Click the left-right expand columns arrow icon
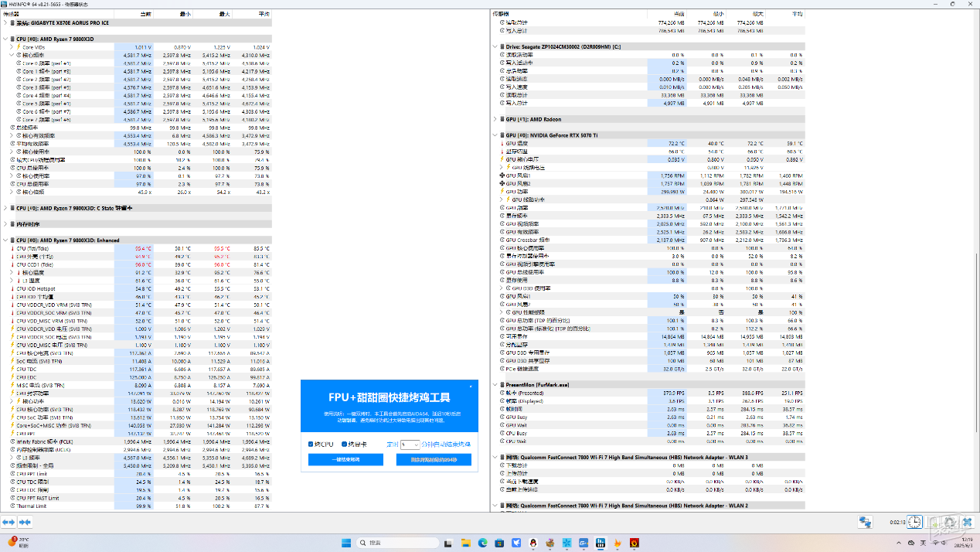 pos(9,522)
